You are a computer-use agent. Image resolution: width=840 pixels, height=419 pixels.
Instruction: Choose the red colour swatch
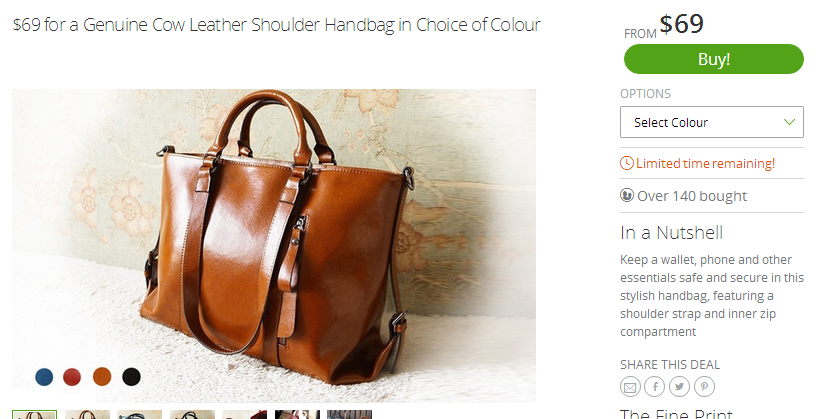click(72, 377)
